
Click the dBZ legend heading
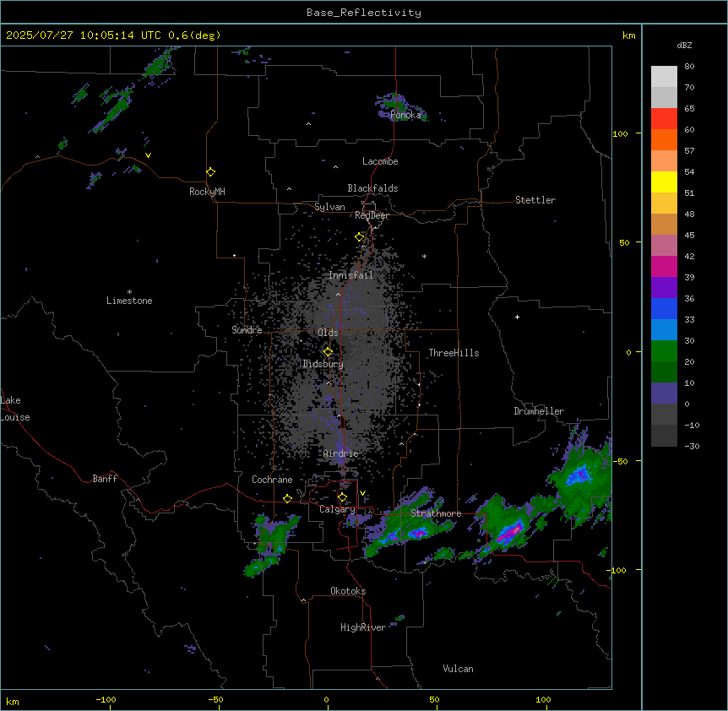(x=684, y=45)
